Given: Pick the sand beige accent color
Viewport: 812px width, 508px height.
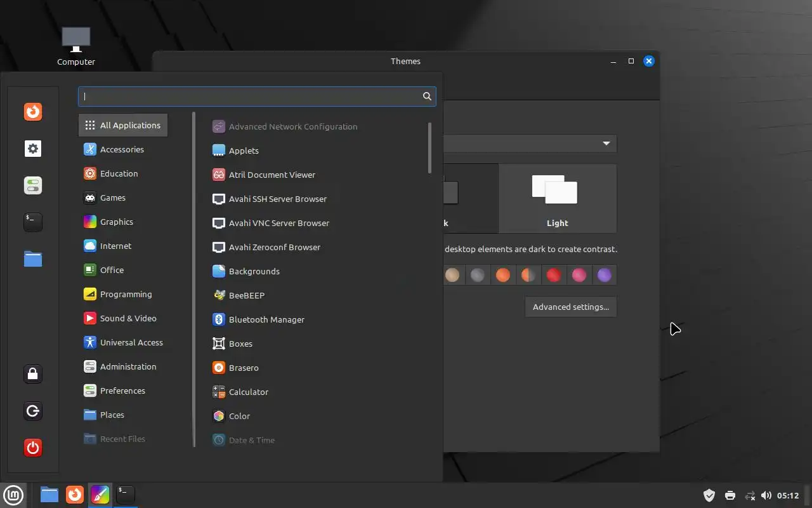Looking at the screenshot, I should (x=452, y=275).
